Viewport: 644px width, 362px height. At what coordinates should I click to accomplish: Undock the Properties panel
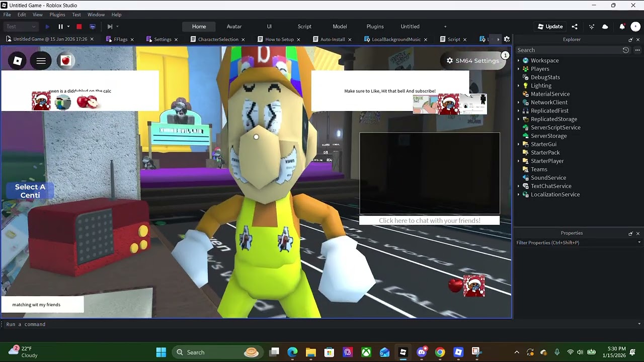tap(630, 233)
